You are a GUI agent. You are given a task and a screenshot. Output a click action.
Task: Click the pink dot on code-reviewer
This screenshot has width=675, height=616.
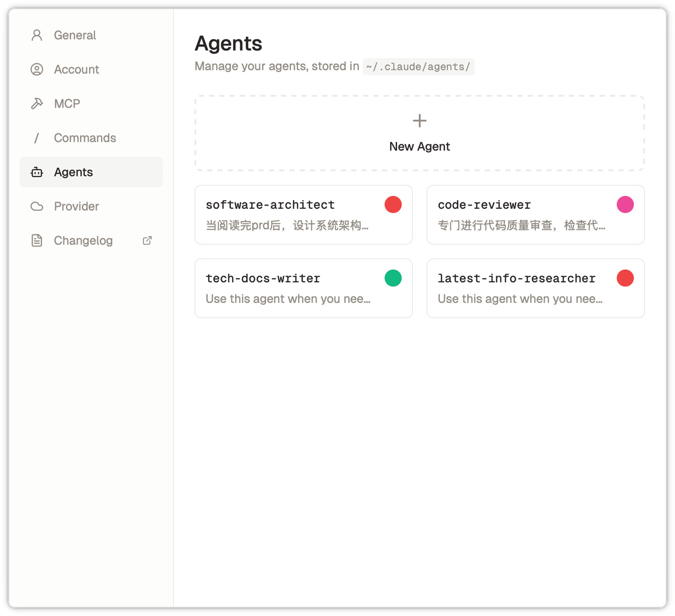tap(625, 204)
